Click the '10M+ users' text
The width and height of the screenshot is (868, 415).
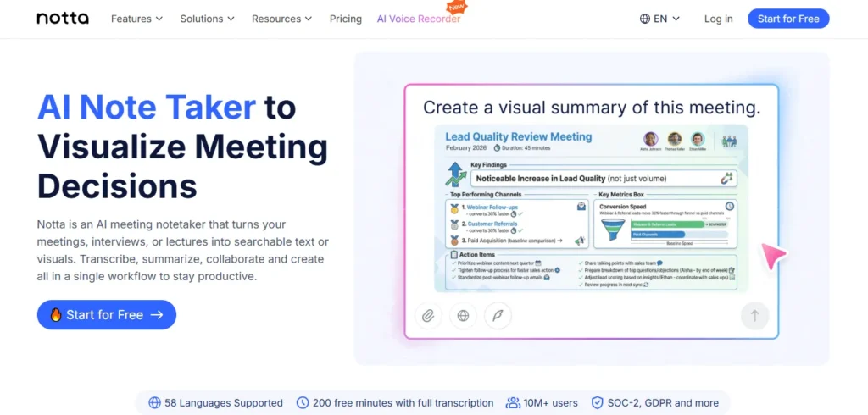[x=551, y=403]
